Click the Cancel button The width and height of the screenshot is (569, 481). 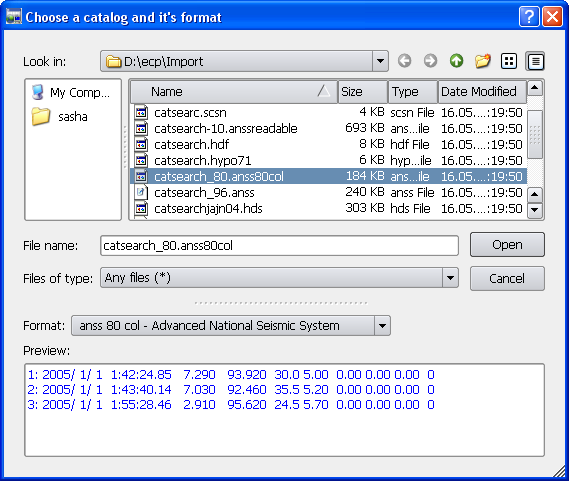tap(507, 278)
